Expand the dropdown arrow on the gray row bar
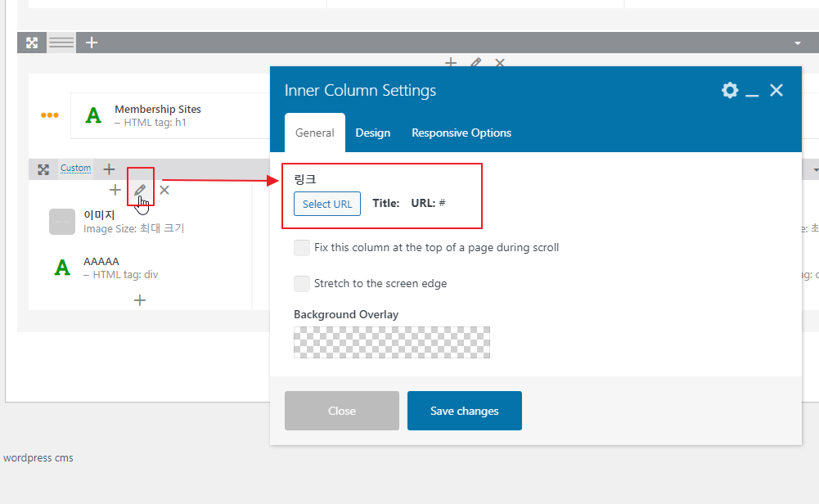This screenshot has height=504, width=819. point(798,43)
